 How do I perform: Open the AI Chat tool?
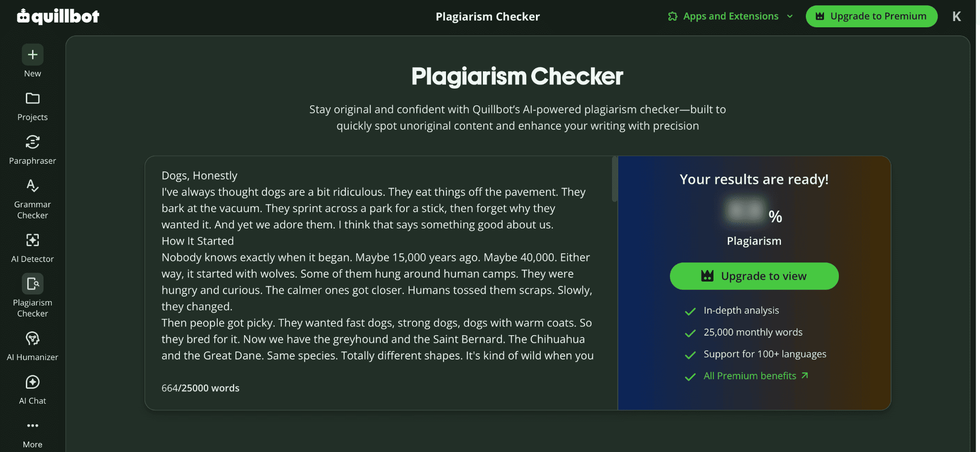click(33, 390)
